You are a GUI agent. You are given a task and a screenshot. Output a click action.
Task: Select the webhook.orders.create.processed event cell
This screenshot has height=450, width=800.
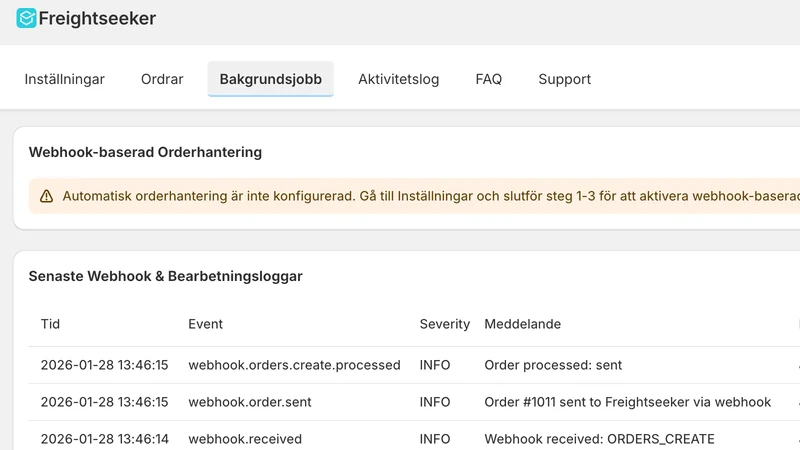coord(294,365)
